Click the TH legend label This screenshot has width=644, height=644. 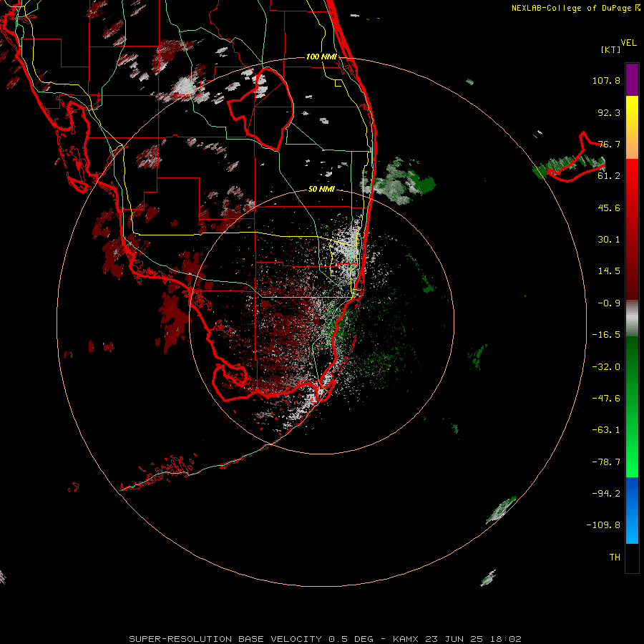click(615, 557)
